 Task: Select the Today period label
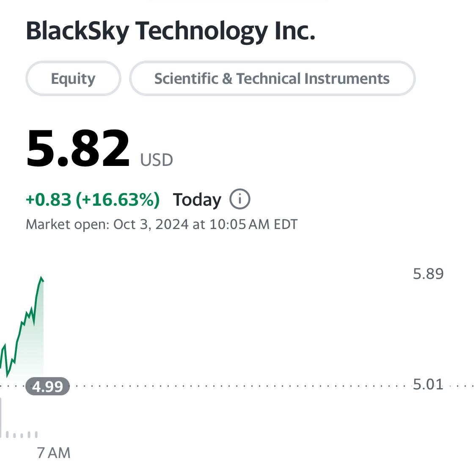(x=197, y=200)
